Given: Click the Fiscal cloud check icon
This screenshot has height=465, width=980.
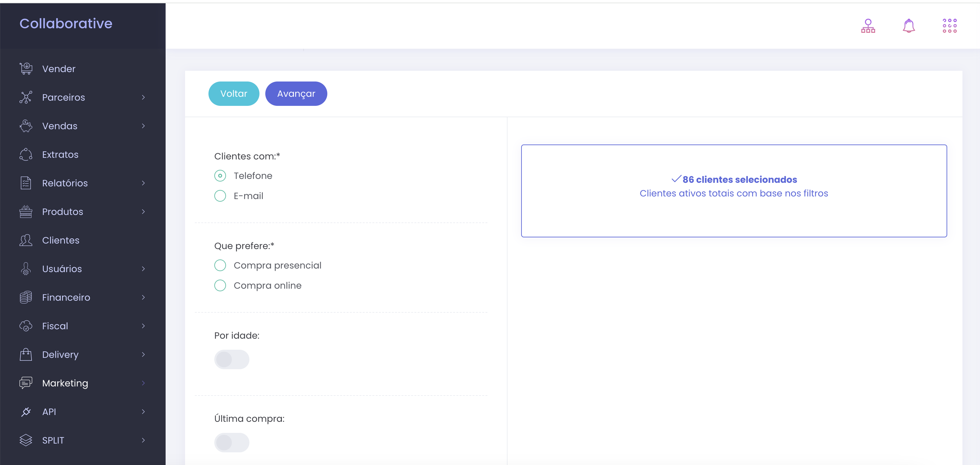Looking at the screenshot, I should coord(26,326).
